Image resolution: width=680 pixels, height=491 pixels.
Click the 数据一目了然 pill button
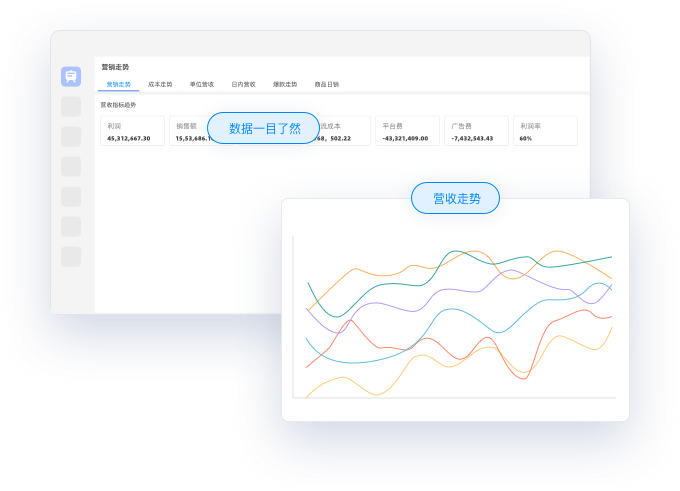tap(264, 128)
